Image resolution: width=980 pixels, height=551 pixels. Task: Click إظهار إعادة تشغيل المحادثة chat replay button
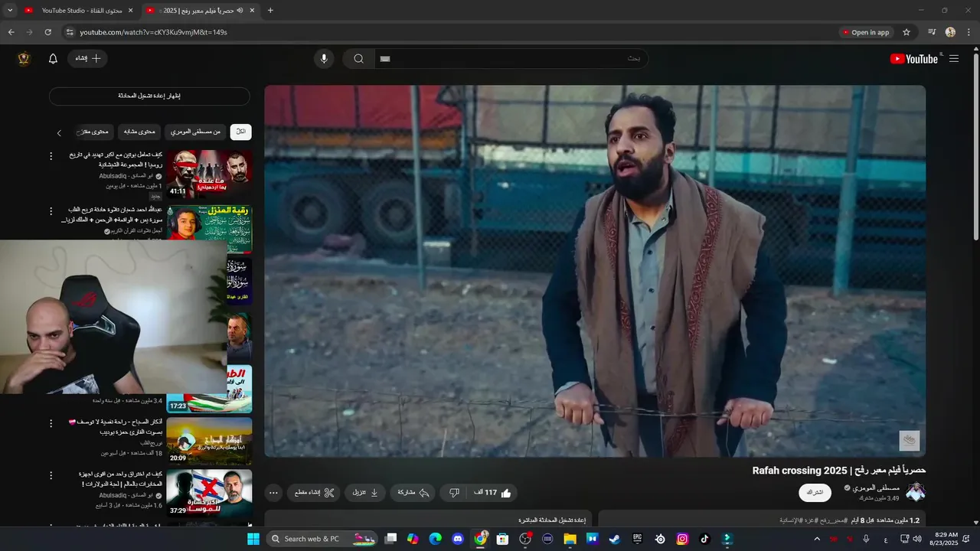coord(149,96)
